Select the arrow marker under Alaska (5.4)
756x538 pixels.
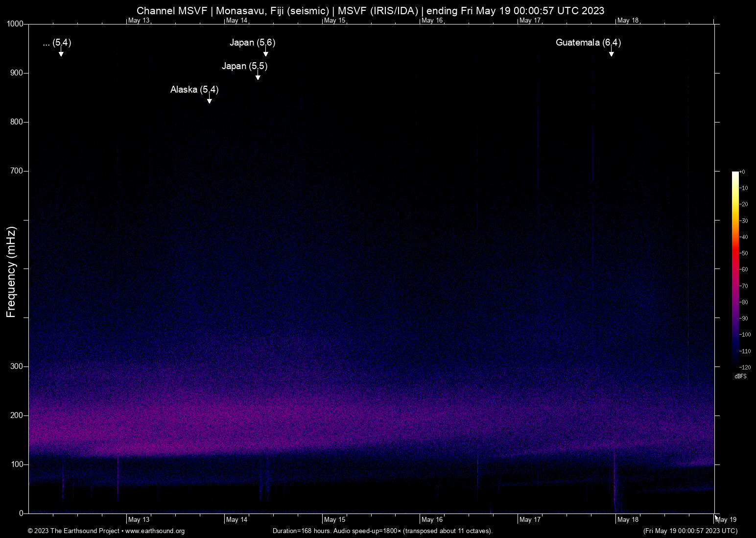click(x=210, y=99)
